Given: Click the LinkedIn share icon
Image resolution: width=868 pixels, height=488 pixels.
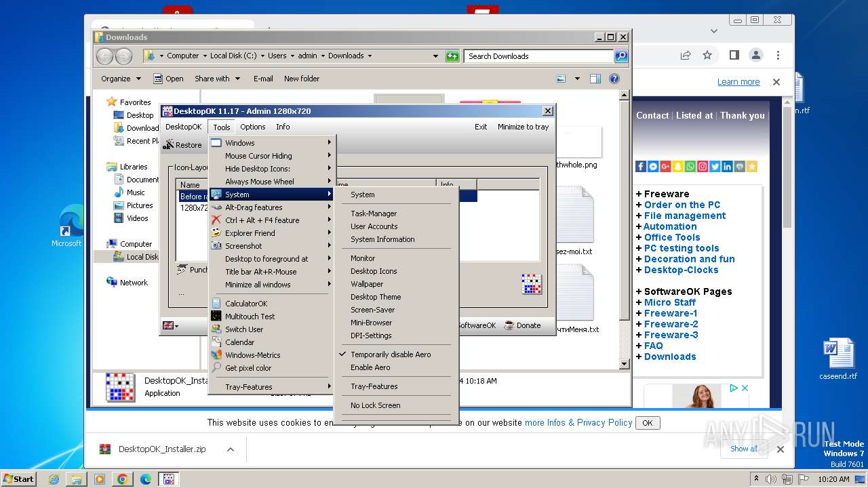Looking at the screenshot, I should point(727,166).
